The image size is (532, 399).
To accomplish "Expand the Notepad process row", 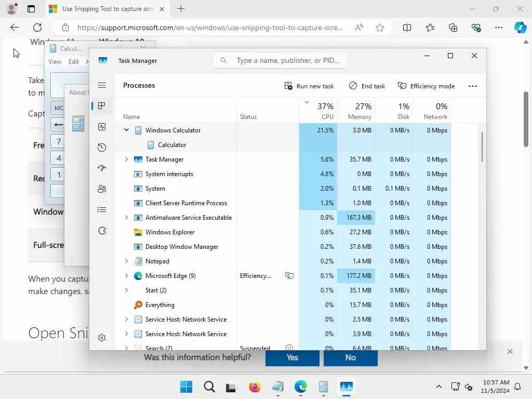I will coord(127,261).
